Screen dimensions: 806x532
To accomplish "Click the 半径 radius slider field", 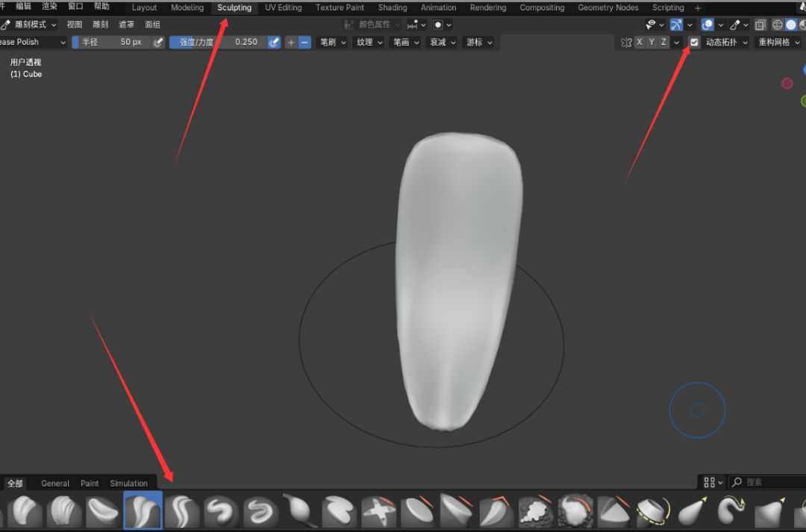I will (x=112, y=43).
